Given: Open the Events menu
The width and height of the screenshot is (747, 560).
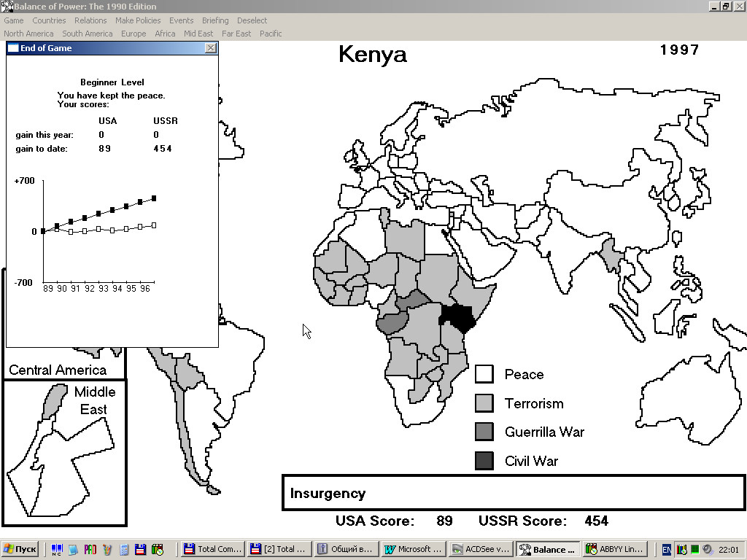Looking at the screenshot, I should point(182,20).
